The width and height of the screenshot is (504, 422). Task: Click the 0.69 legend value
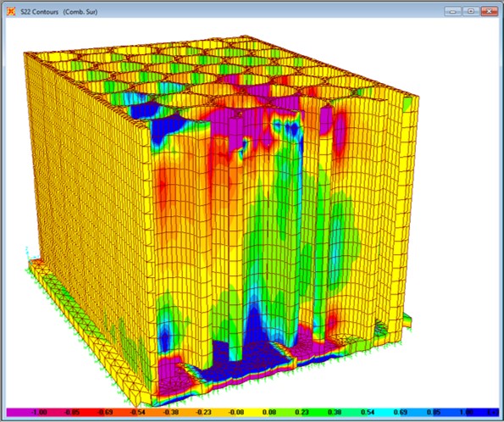pyautogui.click(x=401, y=412)
